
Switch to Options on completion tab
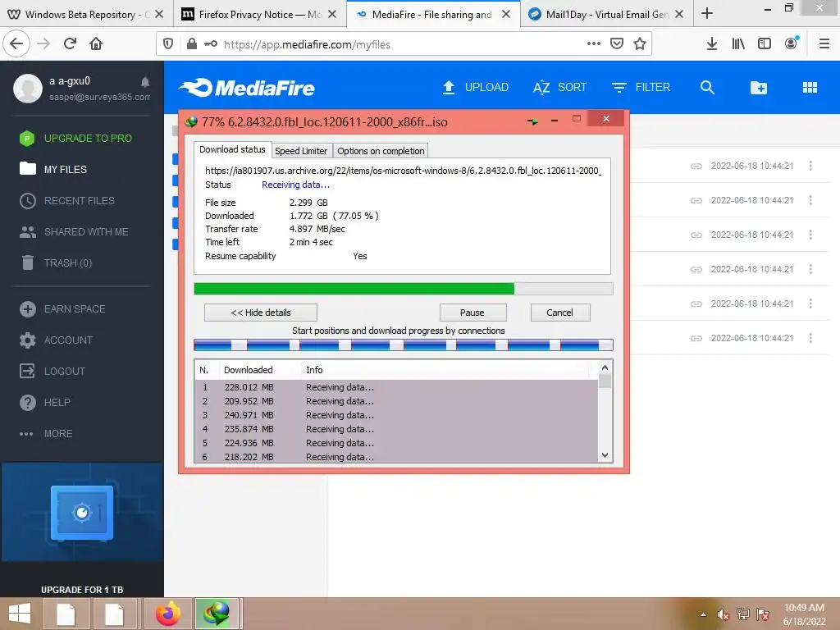381,151
